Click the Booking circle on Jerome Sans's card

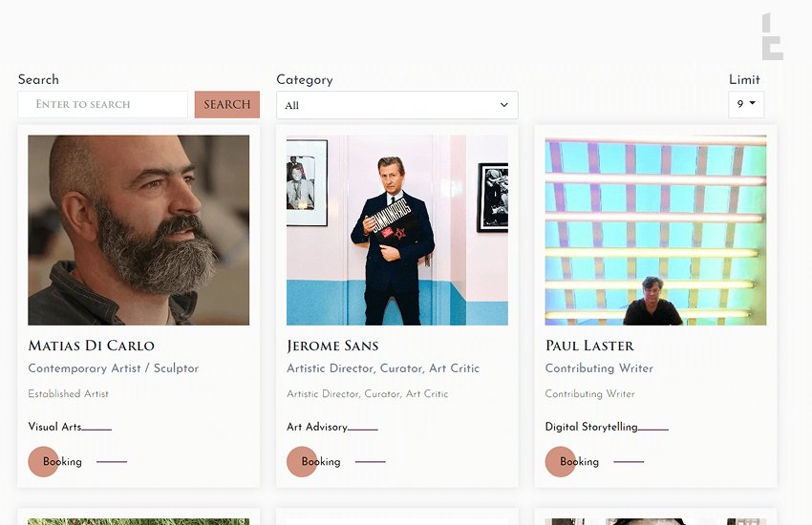pos(302,461)
